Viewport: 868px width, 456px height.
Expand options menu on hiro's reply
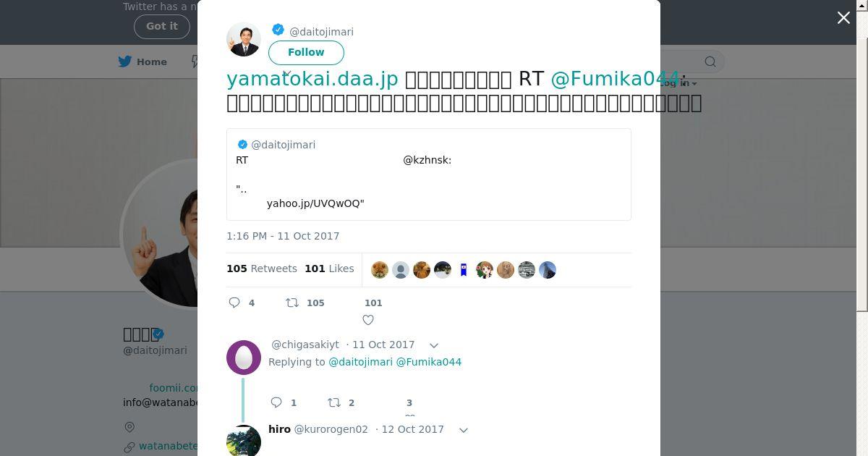[464, 430]
